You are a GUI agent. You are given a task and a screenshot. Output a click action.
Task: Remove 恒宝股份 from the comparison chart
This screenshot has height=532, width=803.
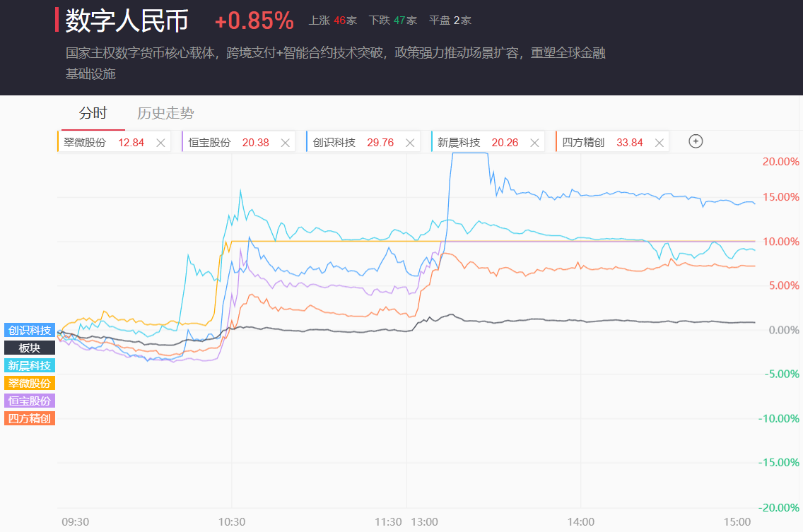286,143
